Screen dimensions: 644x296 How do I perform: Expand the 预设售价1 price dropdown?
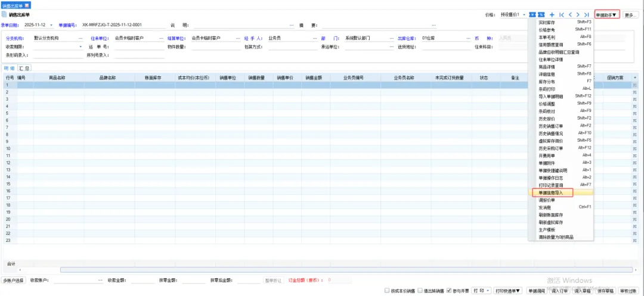[x=525, y=14]
